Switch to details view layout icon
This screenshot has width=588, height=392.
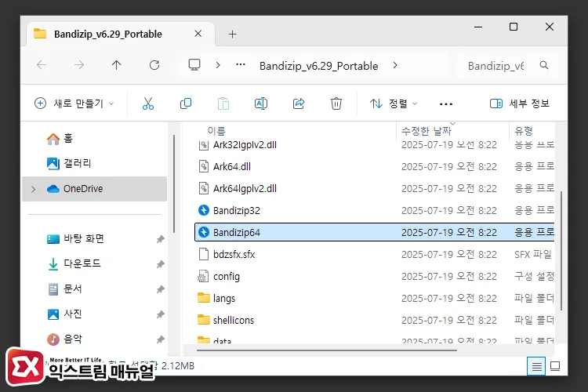536,366
